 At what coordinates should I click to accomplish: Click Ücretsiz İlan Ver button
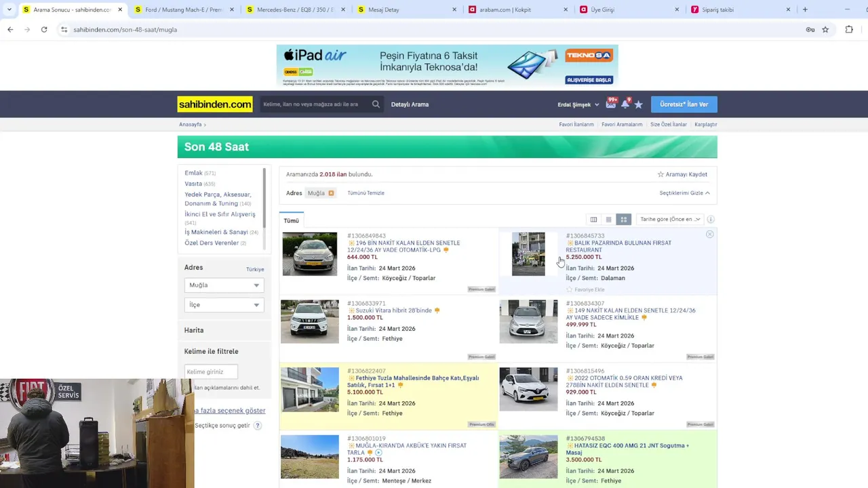tap(684, 104)
